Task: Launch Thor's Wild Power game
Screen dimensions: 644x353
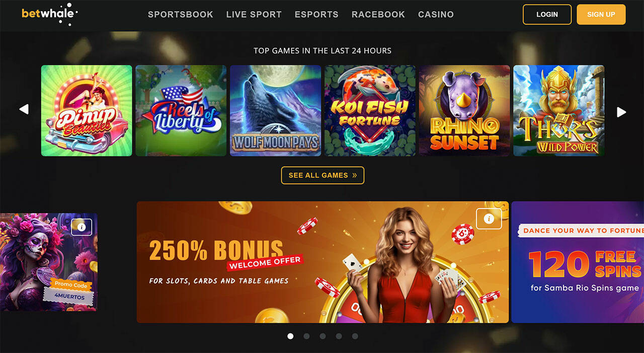Action: coord(559,110)
